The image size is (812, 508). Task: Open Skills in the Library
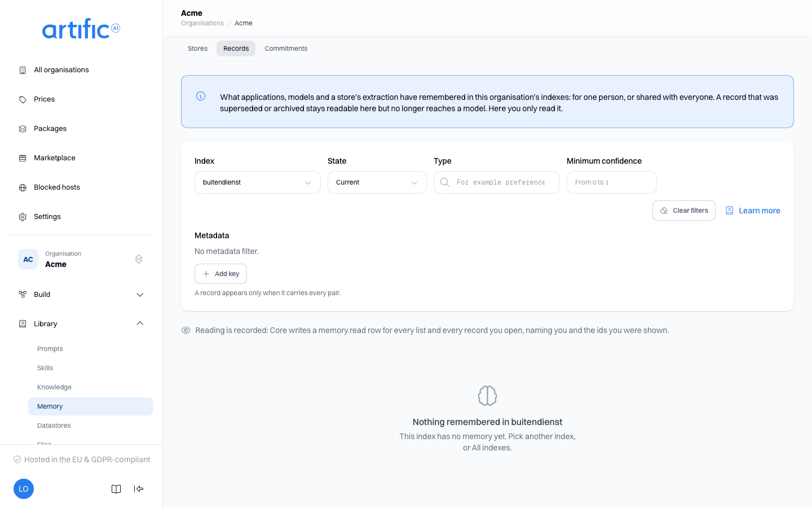pos(91,368)
